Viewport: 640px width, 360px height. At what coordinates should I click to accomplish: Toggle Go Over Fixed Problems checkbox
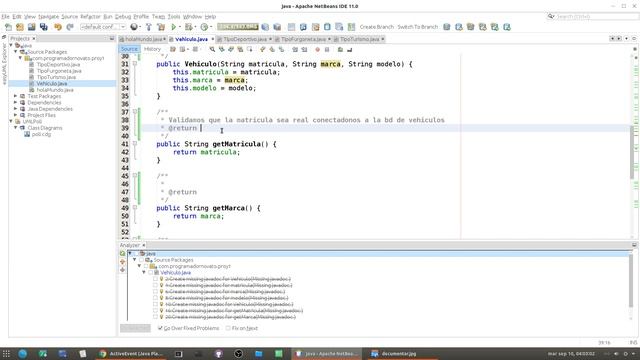click(x=160, y=328)
